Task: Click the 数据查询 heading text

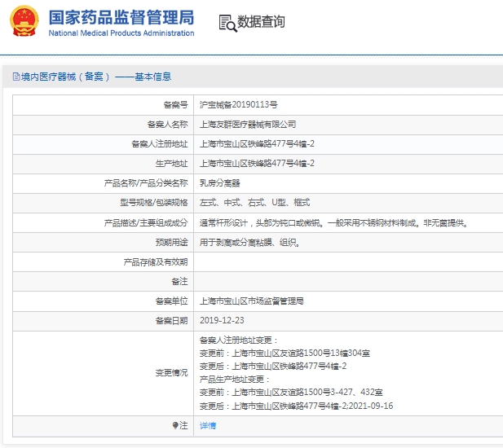Action: point(261,22)
